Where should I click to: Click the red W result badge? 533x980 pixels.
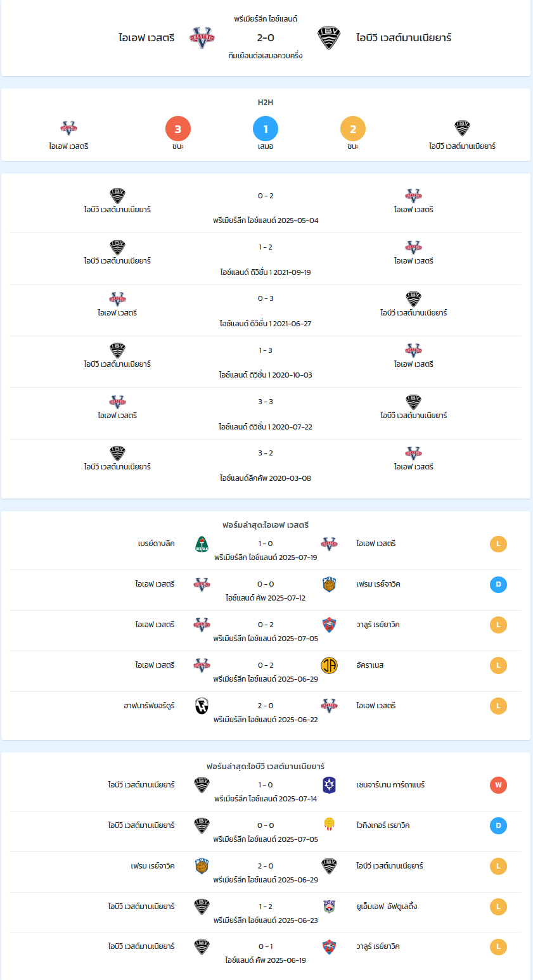498,786
